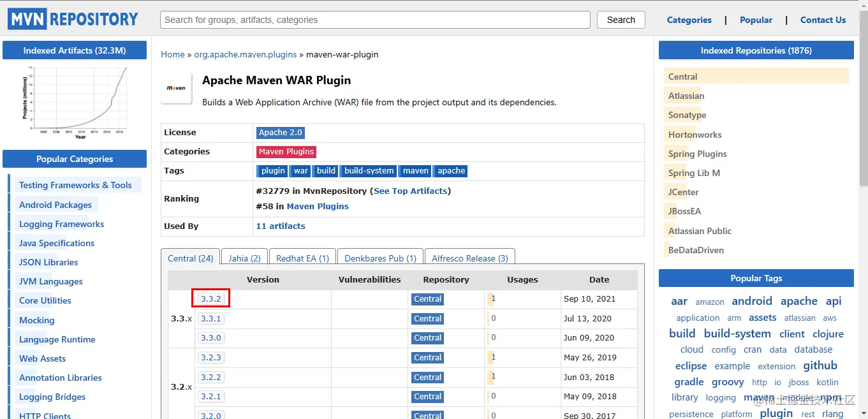Go to Home breadcrumb link
This screenshot has width=868, height=419.
[x=173, y=54]
